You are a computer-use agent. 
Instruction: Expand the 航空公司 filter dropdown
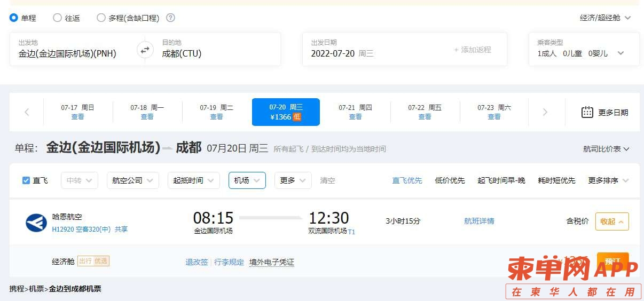[133, 180]
